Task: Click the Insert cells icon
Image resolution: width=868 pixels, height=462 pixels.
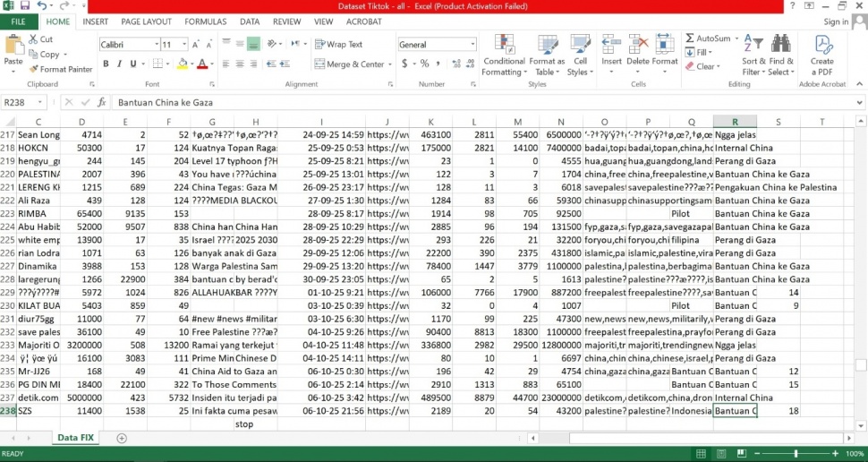Action: click(611, 44)
